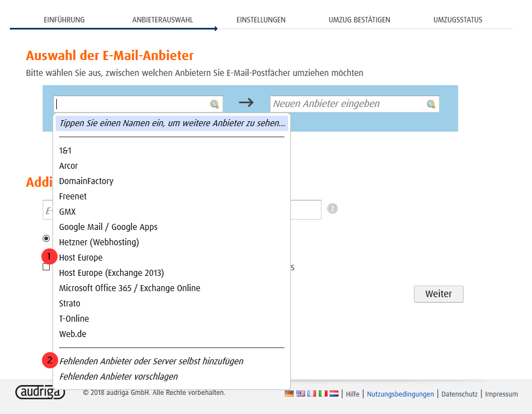Click the Weiter button
This screenshot has width=532, height=414.
(x=439, y=294)
